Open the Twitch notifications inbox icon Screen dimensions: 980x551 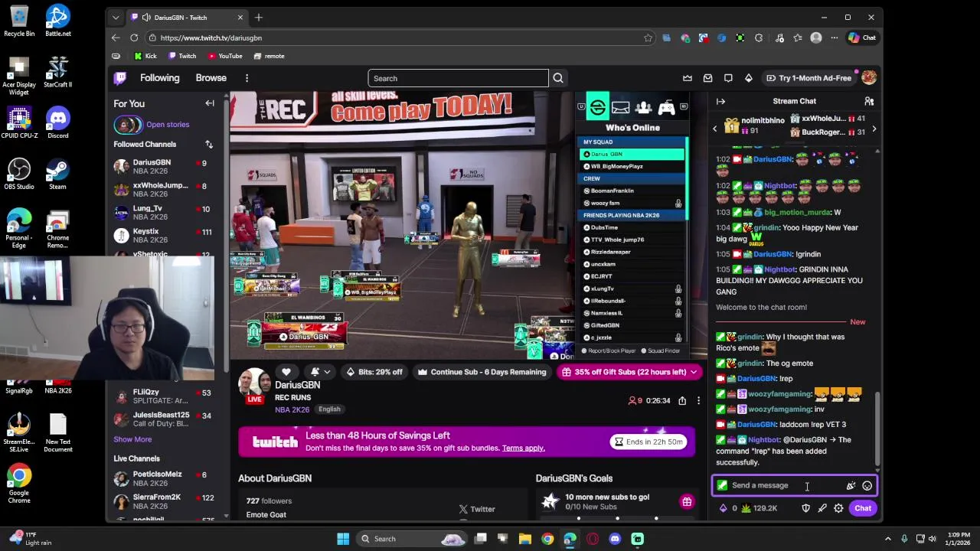tap(707, 78)
